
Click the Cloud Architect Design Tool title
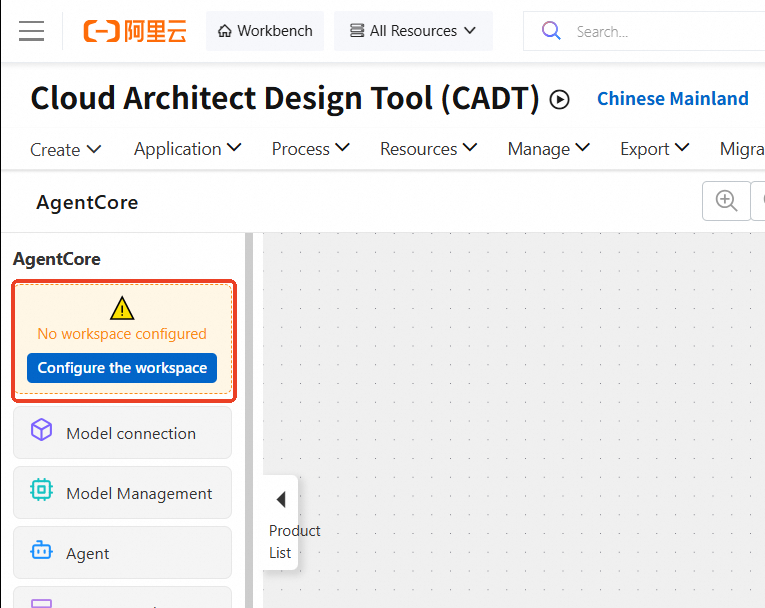tap(285, 99)
